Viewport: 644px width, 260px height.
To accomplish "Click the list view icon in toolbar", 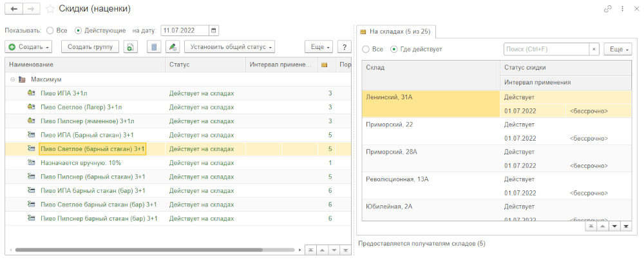I will click(x=153, y=47).
